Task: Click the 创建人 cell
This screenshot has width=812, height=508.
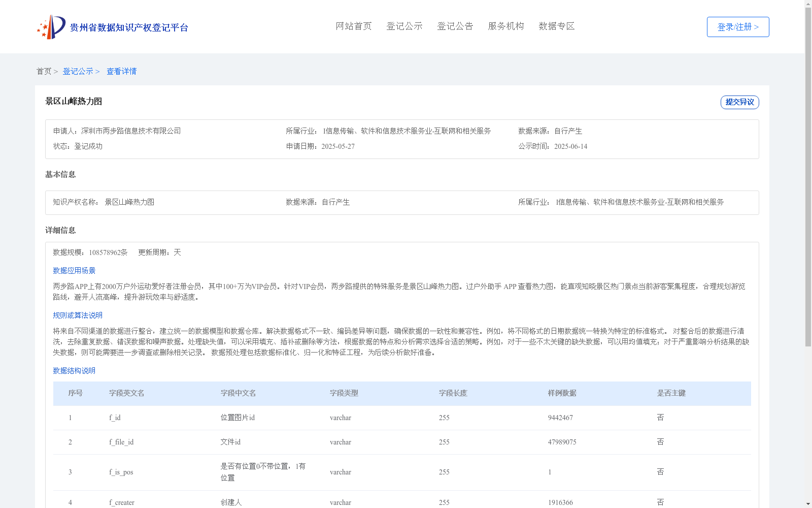Action: 231,502
